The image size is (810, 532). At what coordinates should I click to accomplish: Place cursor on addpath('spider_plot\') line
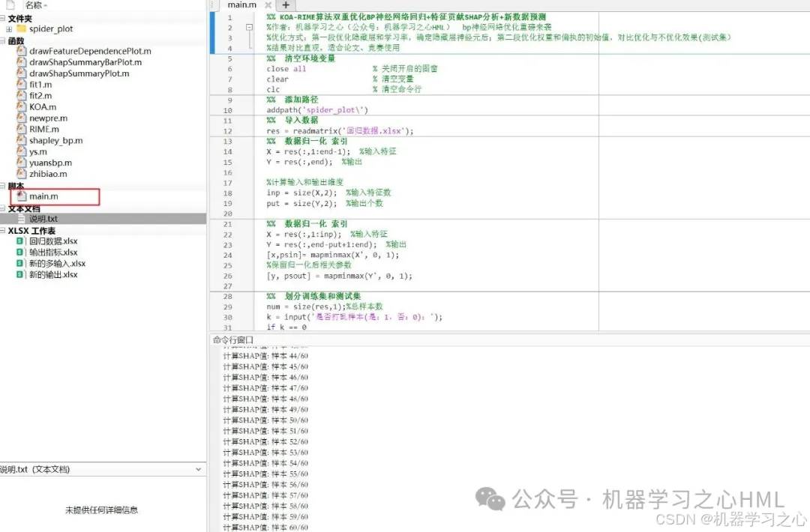[x=317, y=110]
